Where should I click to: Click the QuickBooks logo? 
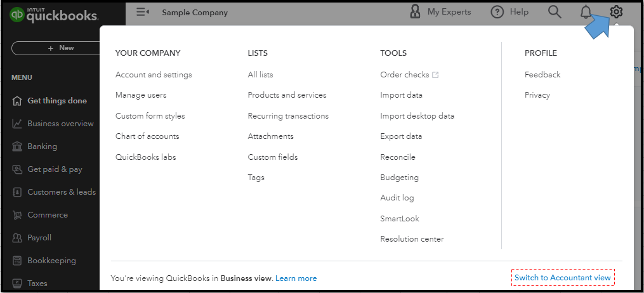[x=54, y=15]
